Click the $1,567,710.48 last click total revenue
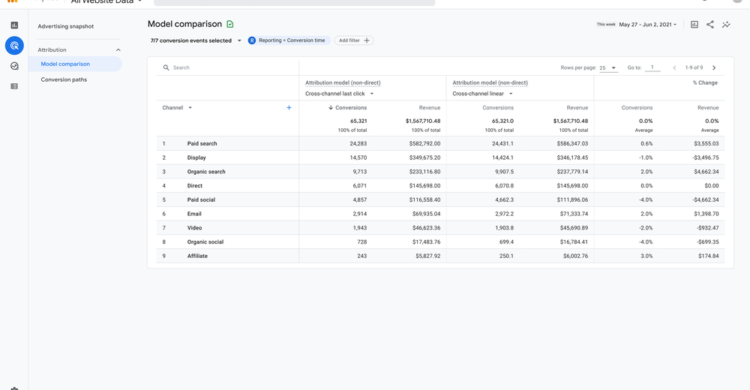This screenshot has height=390, width=750. pos(423,121)
